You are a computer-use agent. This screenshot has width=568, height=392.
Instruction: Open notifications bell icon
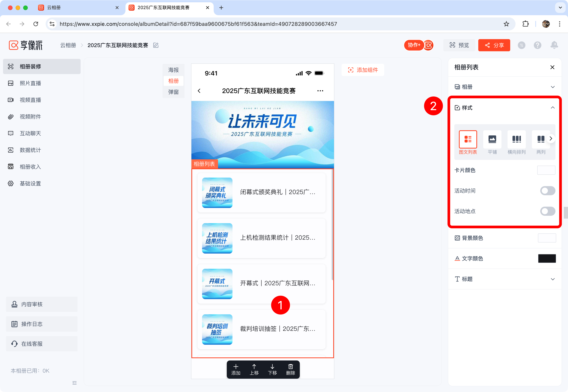[554, 45]
